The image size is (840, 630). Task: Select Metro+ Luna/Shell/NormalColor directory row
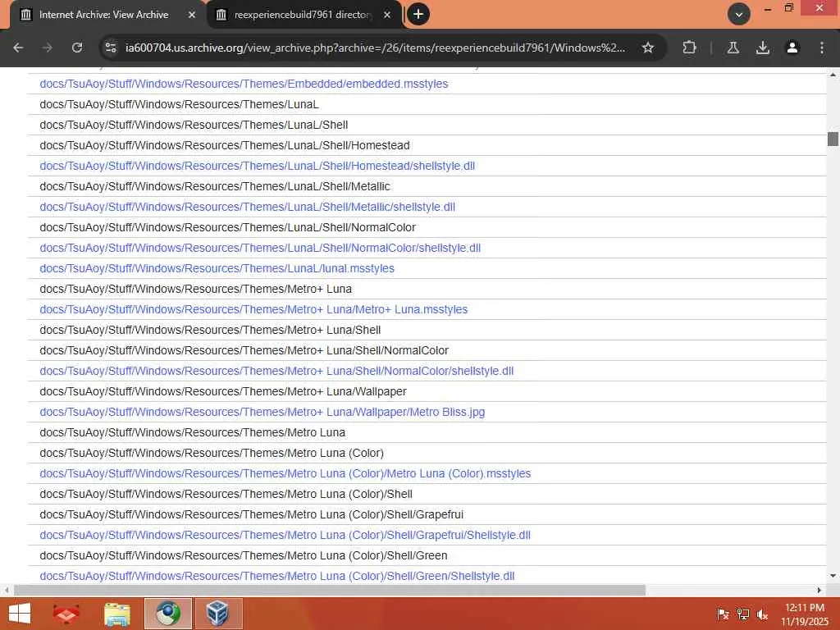427,350
